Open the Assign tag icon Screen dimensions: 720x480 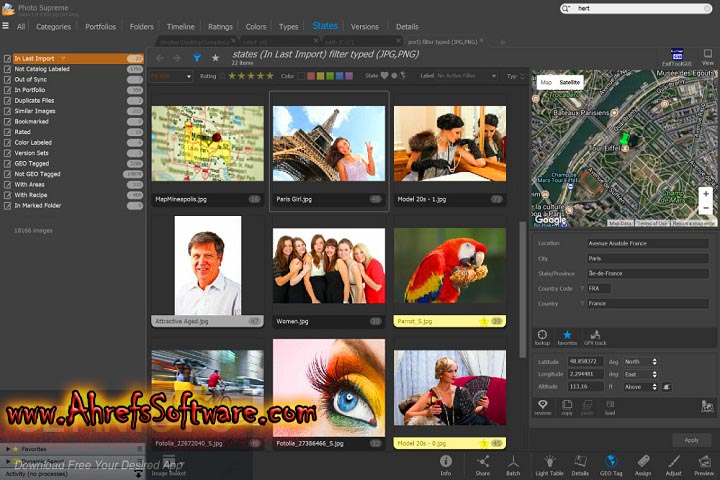(x=643, y=465)
